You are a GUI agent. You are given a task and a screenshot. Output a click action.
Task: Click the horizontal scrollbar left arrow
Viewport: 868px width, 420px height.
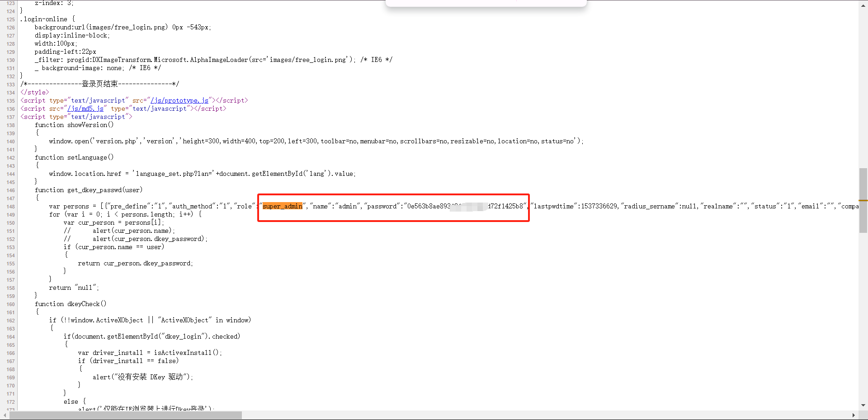tap(5, 415)
